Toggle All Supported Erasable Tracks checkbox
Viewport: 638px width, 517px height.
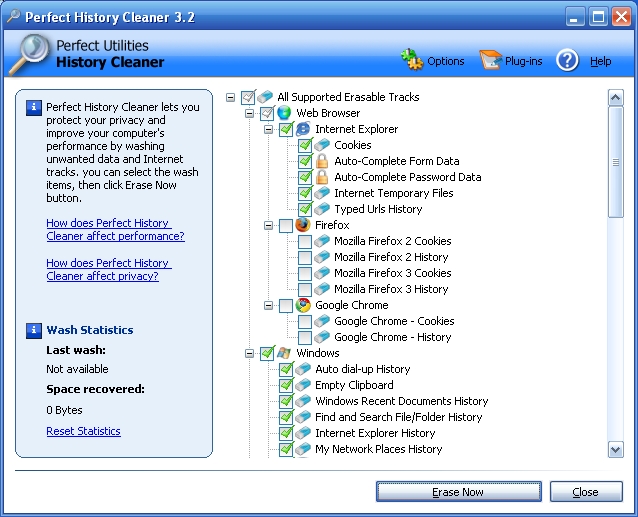[x=248, y=97]
